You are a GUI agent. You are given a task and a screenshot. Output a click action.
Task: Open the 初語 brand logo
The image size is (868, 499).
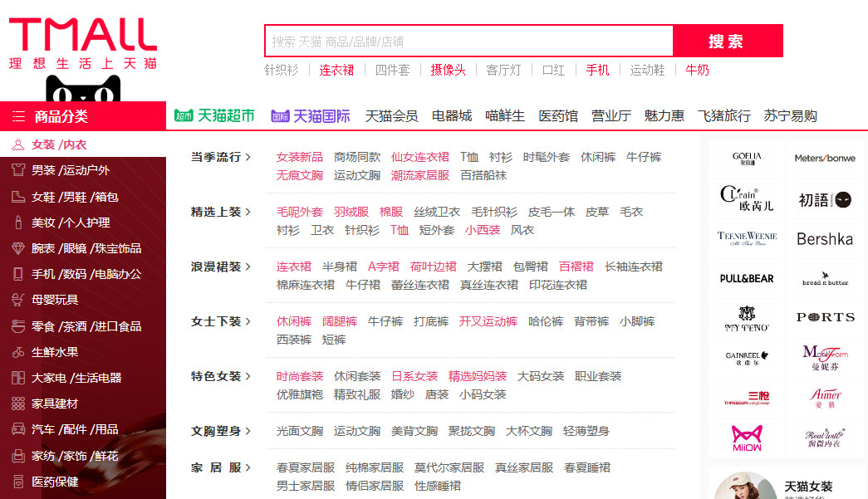pos(825,199)
